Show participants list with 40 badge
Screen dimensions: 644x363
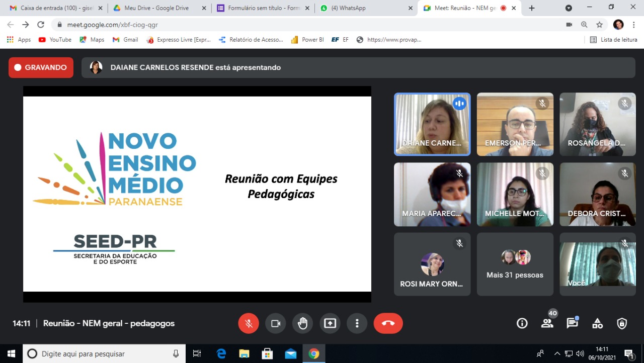point(547,323)
